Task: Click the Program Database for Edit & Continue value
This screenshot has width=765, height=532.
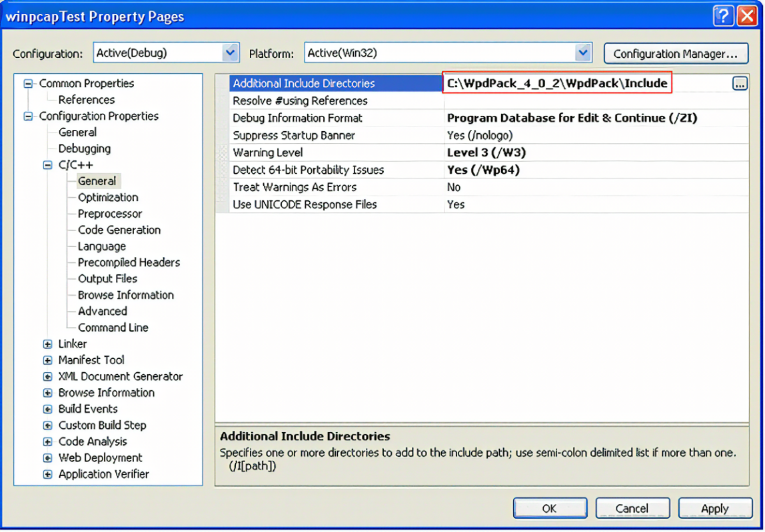Action: click(572, 118)
